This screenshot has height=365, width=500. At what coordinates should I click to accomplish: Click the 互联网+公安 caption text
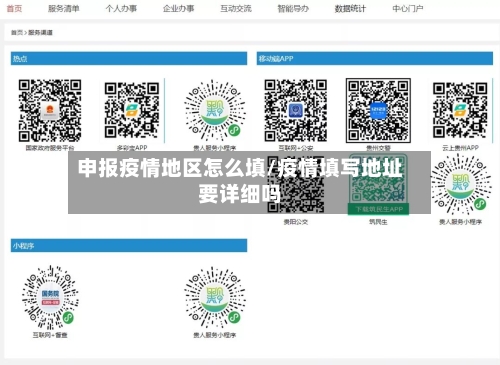click(x=296, y=148)
